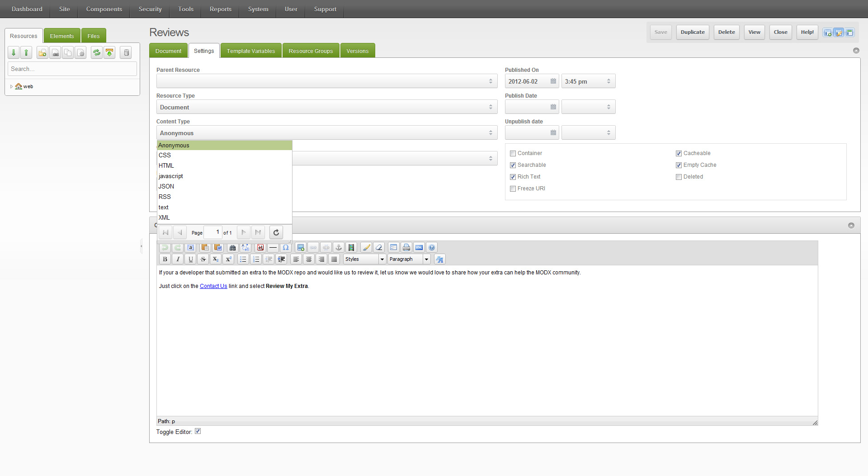Screen dimensions: 868x476
Task: Click the print icon in editor toolbar
Action: [406, 247]
